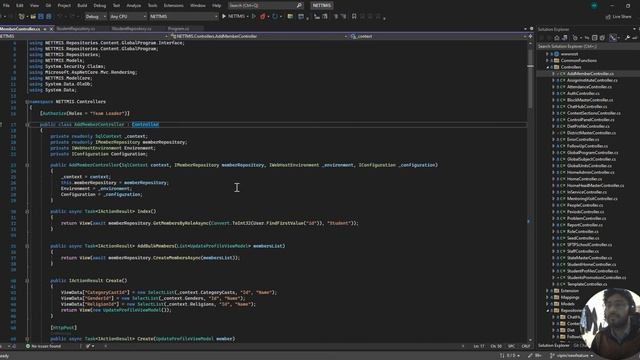Image resolution: width=640 pixels, height=360 pixels.
Task: Select RoleController.cs file
Action: 582,231
